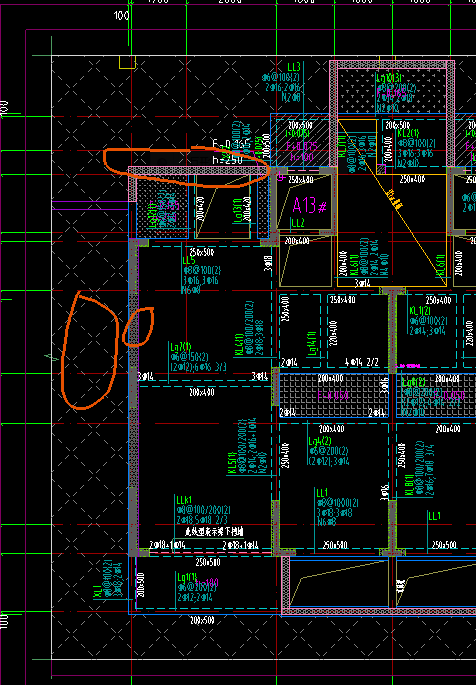The image size is (476, 685).
Task: Click LL1 label above the Φ8@100(2) text
Action: [x=322, y=493]
